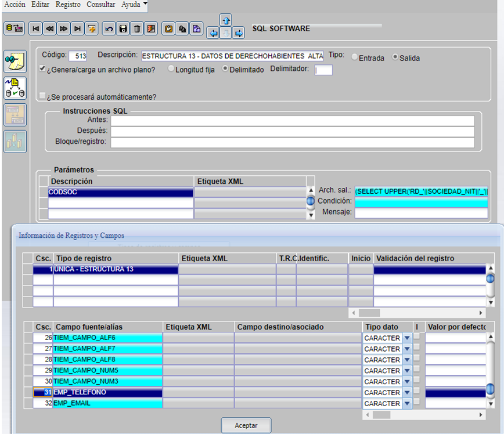Uncheck '¿Genera/carga un archivo plano?' checkbox
The image size is (504, 434).
[42, 69]
